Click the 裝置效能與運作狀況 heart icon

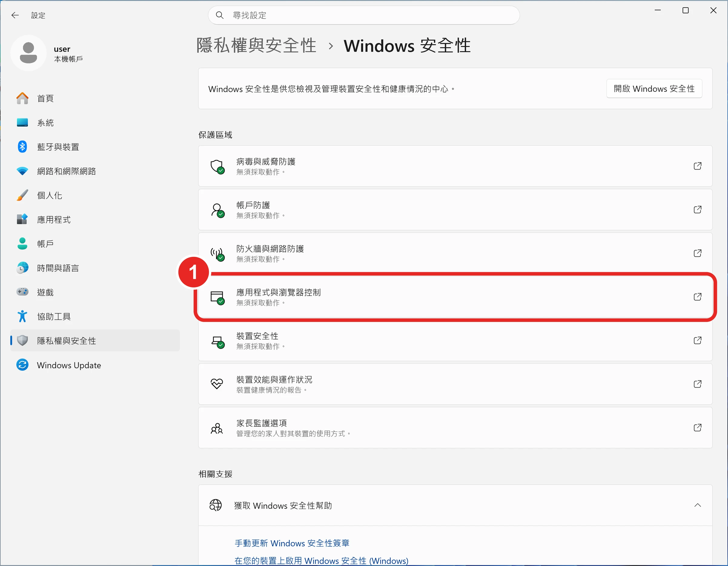click(x=217, y=384)
